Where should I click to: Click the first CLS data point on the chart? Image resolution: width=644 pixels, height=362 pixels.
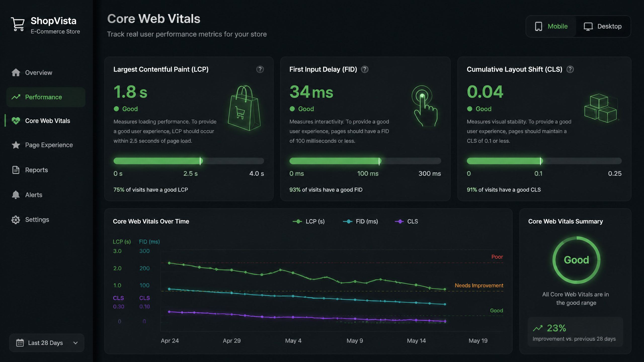(x=169, y=312)
